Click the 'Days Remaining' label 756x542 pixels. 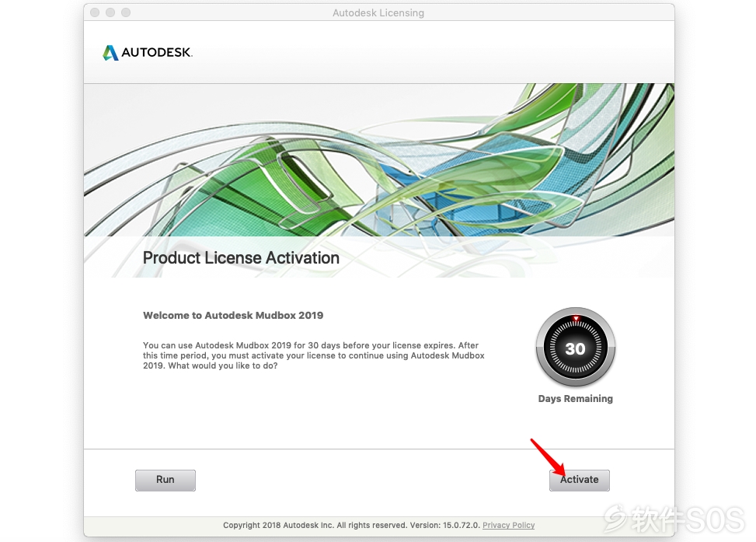575,399
